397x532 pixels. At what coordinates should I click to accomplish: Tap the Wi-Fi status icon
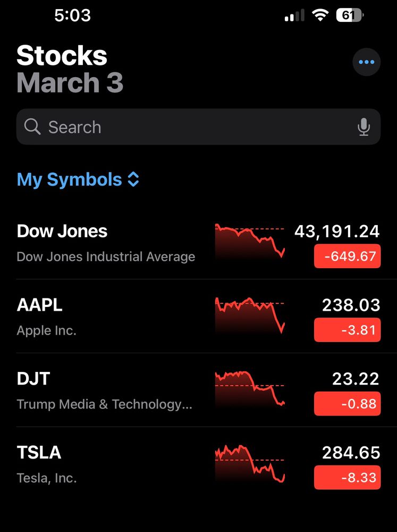pyautogui.click(x=320, y=15)
